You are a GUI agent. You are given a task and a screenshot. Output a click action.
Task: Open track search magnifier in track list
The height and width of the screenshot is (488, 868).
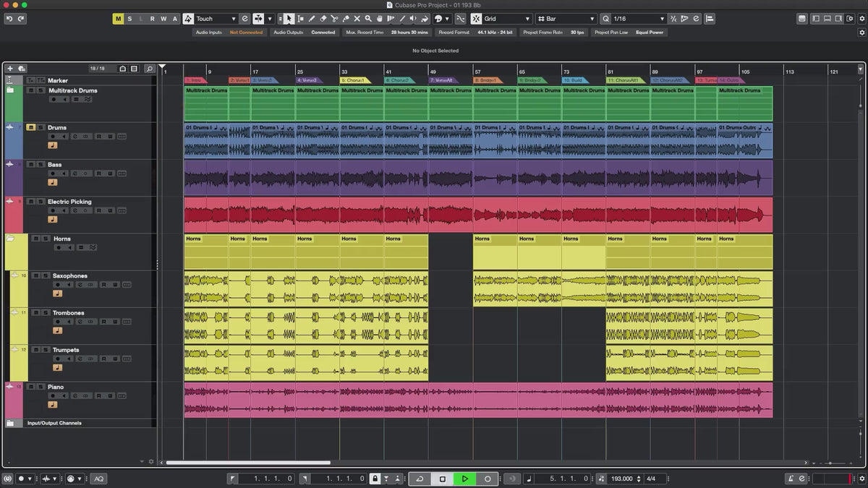(x=149, y=69)
